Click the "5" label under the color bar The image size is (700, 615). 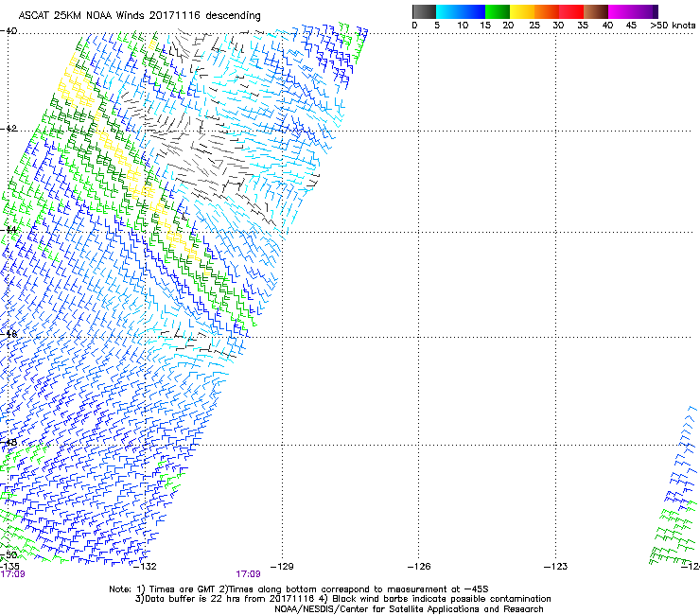437,26
